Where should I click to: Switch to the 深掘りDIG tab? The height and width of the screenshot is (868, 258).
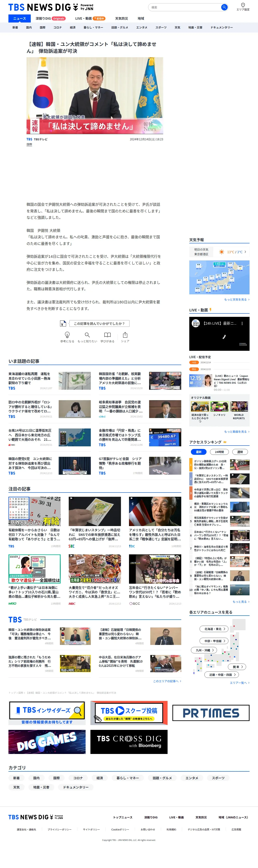[51, 18]
